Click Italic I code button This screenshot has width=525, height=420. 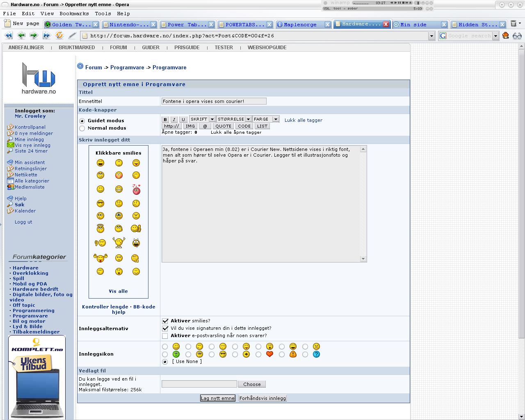[x=174, y=119]
